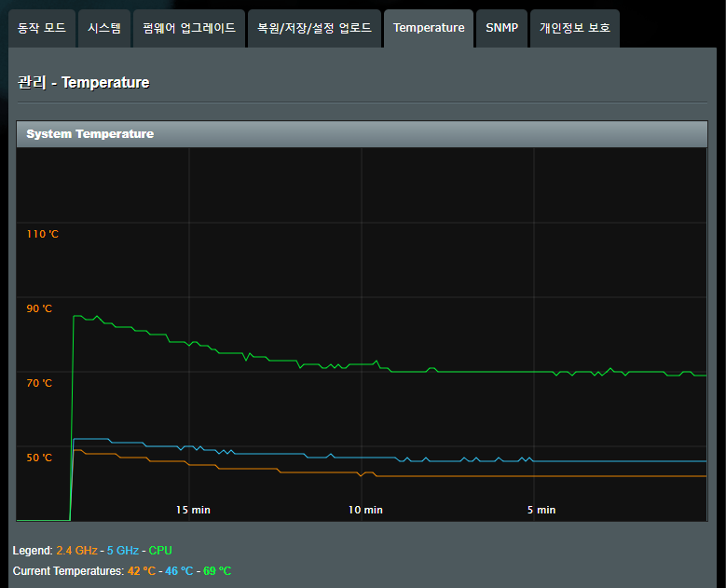Select the Temperature tab

pos(429,28)
